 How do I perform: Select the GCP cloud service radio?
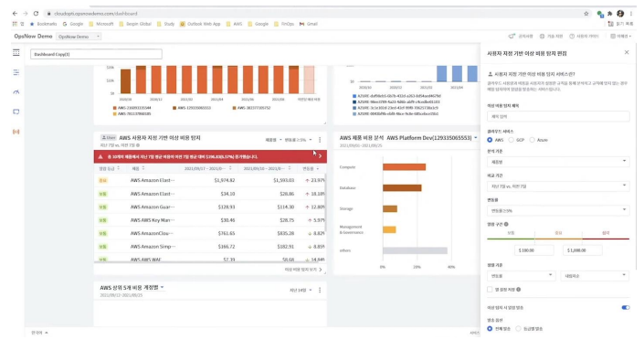tap(511, 140)
